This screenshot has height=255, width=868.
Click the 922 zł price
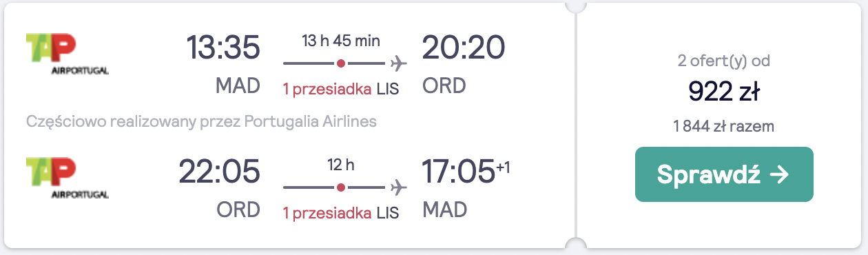[x=723, y=92]
